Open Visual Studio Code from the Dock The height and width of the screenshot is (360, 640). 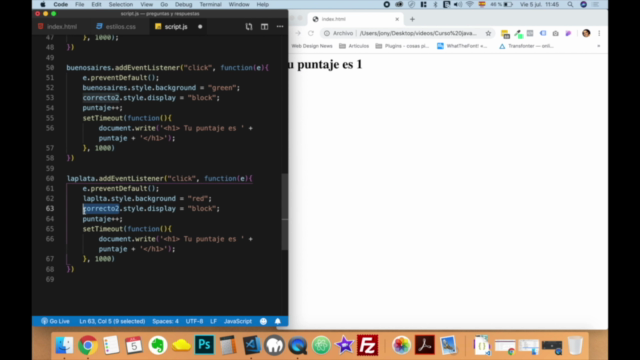(x=251, y=345)
